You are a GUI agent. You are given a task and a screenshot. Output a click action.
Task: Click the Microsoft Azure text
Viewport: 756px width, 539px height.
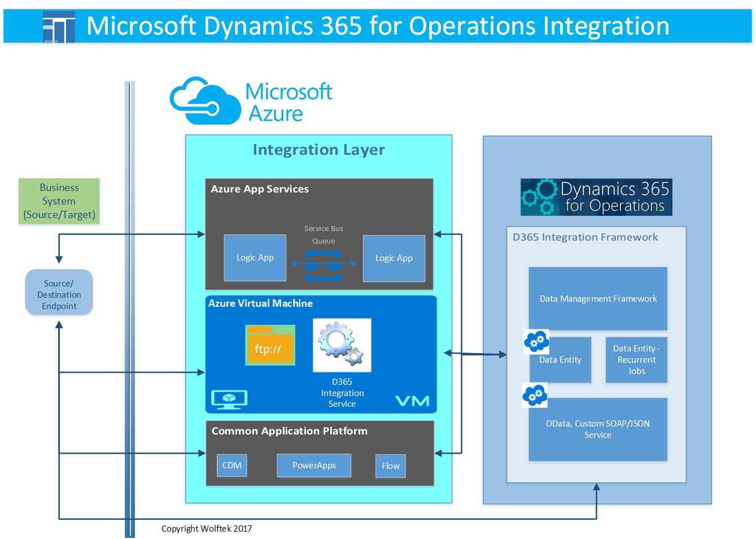coord(289,102)
